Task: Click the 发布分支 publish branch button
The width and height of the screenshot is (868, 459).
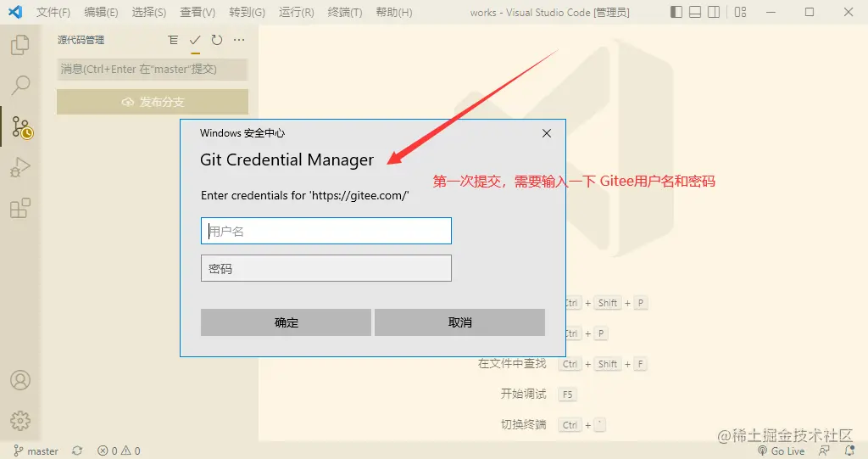Action: 153,102
